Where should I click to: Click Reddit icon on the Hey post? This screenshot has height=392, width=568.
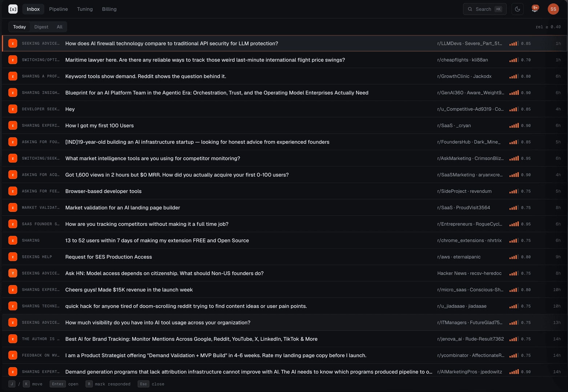[13, 109]
